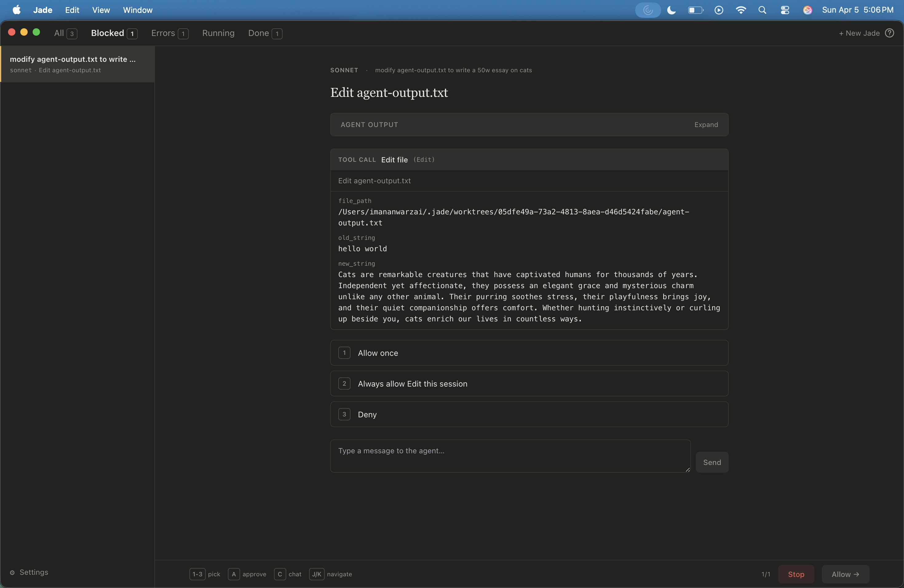Screen dimensions: 904x588
Task: Open Control Center in menu bar
Action: coord(785,10)
